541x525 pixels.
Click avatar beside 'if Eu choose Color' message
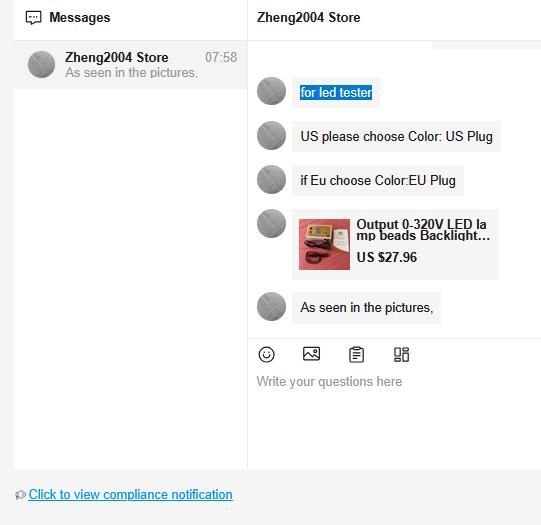(x=272, y=179)
